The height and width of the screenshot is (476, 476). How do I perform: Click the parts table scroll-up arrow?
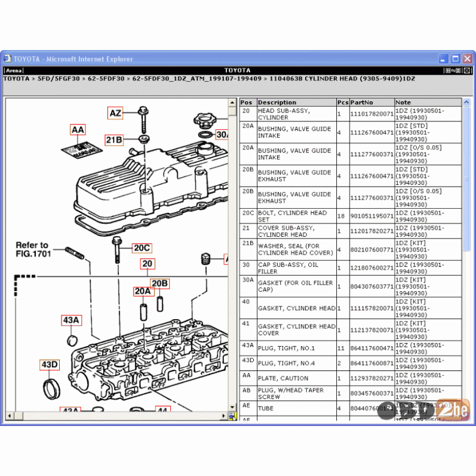coord(467,103)
